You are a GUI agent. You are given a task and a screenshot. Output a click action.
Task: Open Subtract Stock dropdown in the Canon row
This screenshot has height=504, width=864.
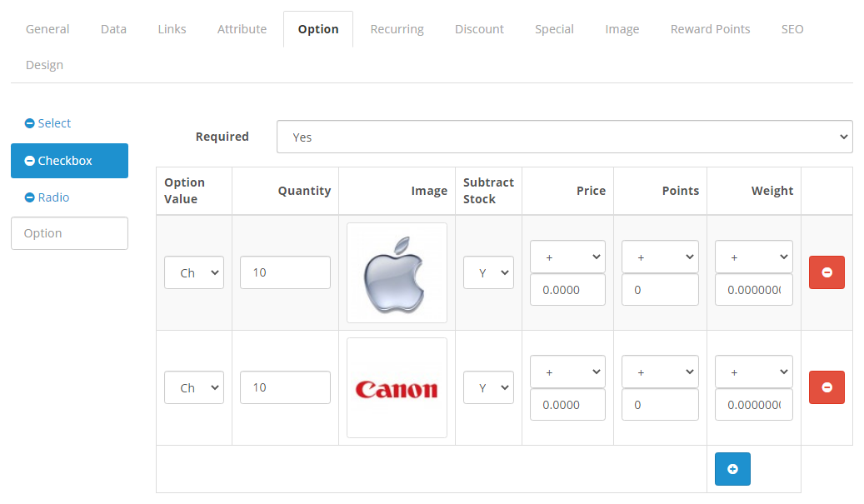coord(488,387)
